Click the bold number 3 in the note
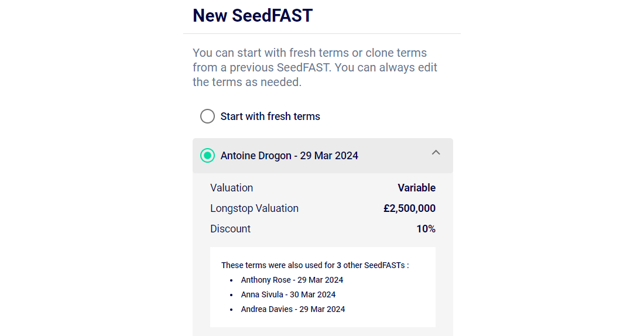This screenshot has height=336, width=644. click(339, 265)
